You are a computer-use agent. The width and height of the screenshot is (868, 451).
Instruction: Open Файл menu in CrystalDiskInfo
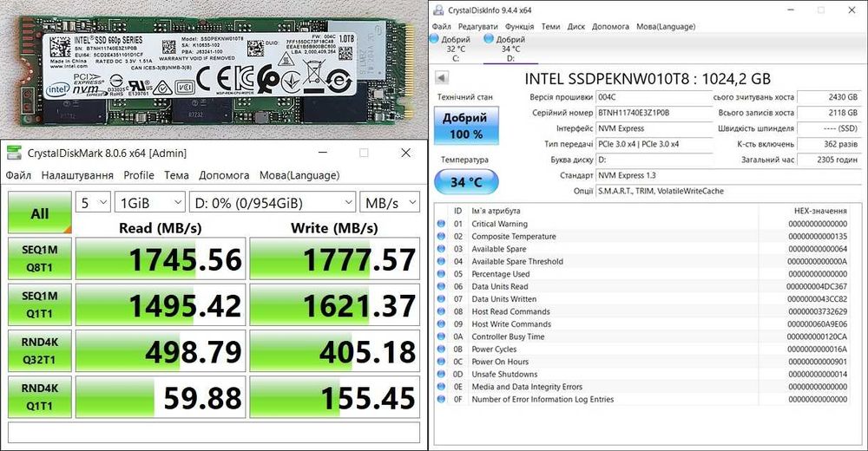pos(441,27)
